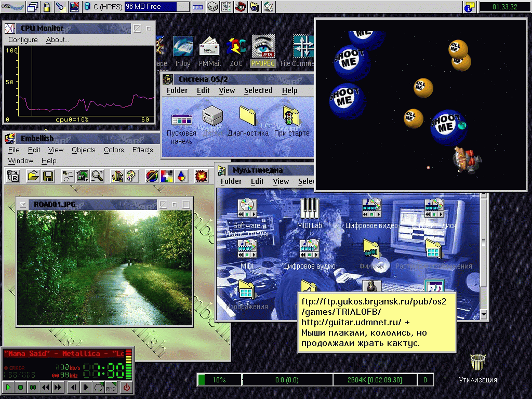Click the scroll-down arrow in Мультимедиа window
Viewport: 532px width, 399px height.
484,314
